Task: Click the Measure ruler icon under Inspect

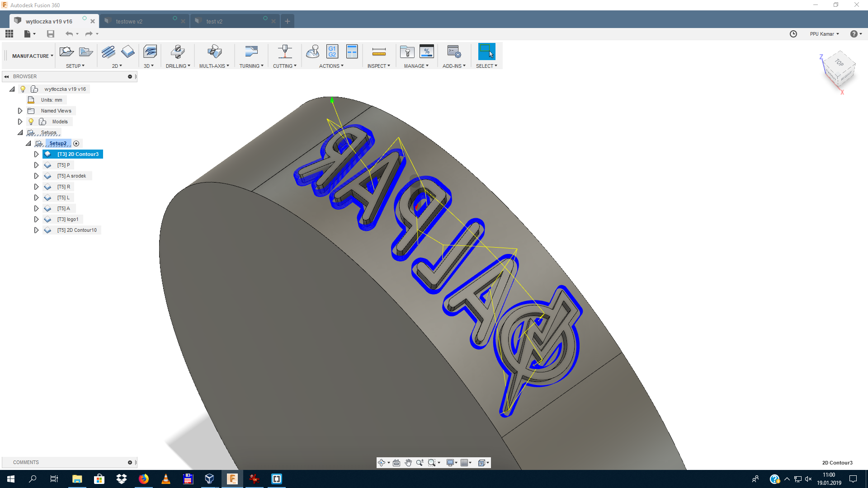Action: pos(379,52)
